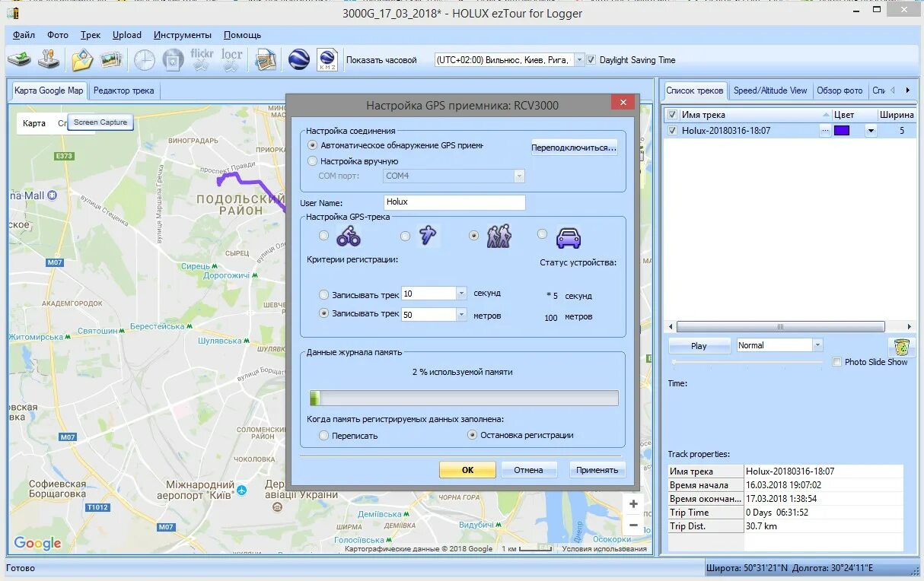
Task: Click the green trash bin icon
Action: pyautogui.click(x=902, y=347)
